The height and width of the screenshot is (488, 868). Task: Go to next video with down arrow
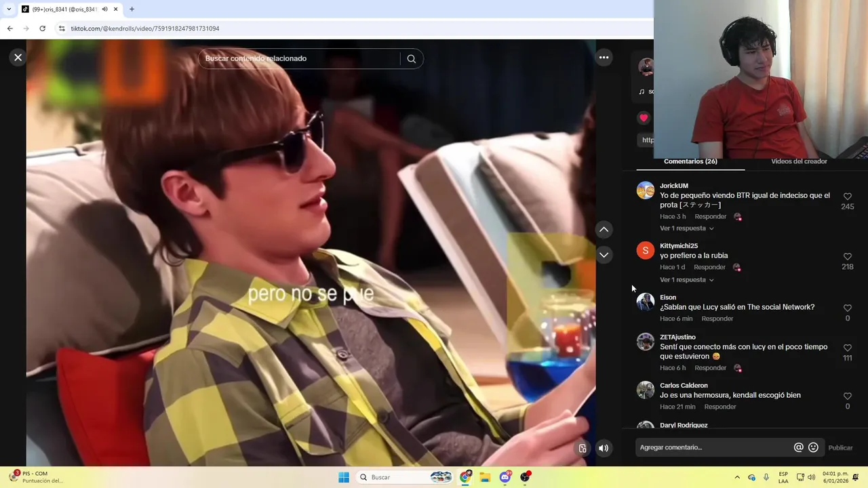tap(604, 255)
